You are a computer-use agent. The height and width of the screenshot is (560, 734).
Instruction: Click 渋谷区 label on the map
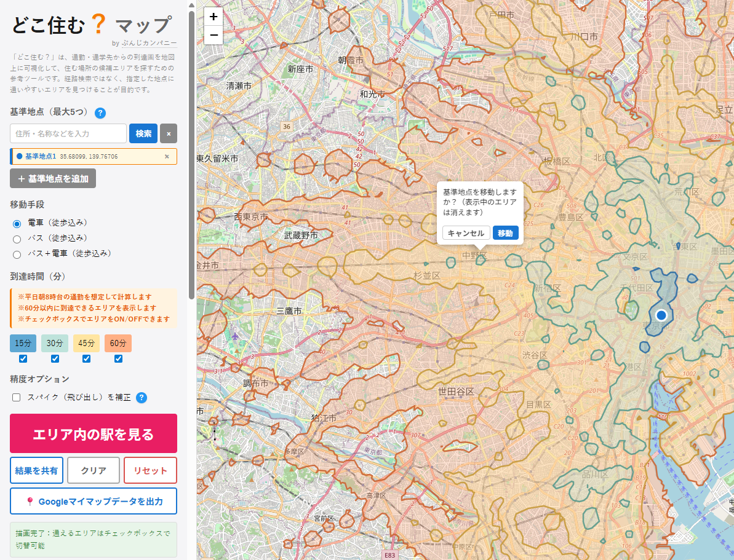(x=535, y=355)
